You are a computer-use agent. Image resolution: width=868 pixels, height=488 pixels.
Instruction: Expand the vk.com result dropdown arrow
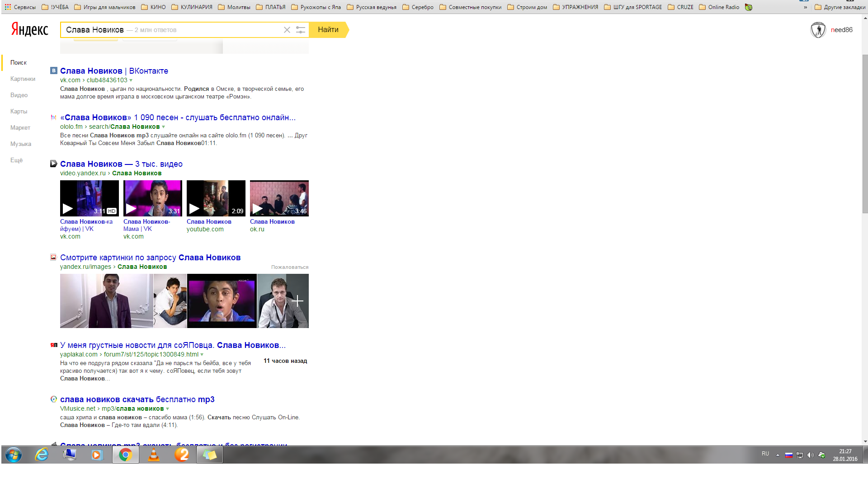click(x=131, y=80)
